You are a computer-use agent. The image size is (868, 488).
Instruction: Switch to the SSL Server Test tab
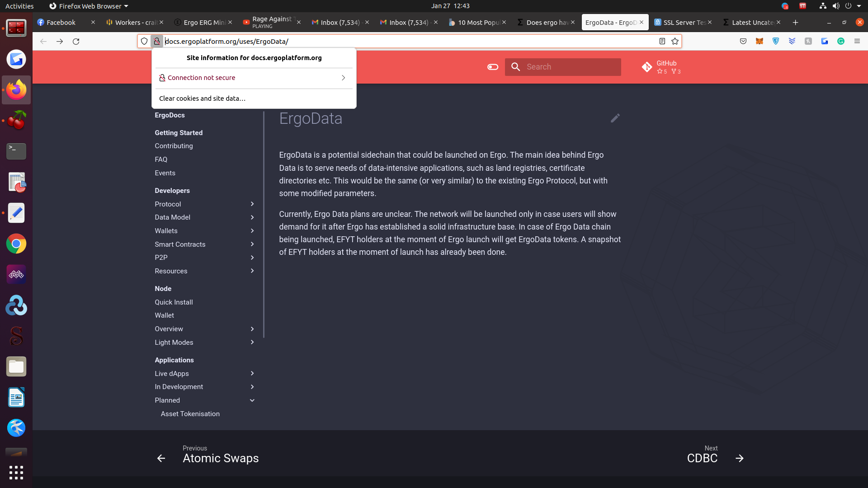[x=681, y=22]
